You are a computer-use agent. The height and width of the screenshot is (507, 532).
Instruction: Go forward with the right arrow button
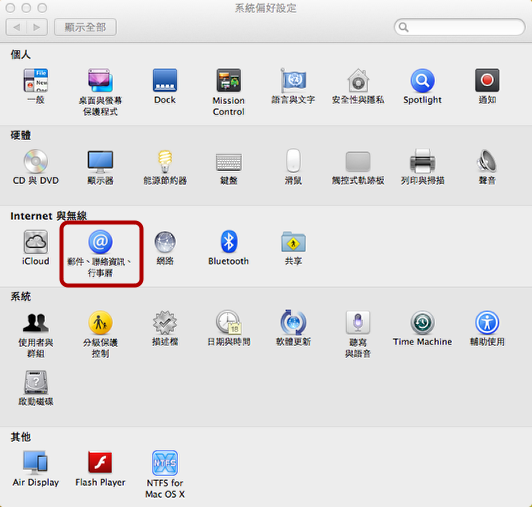pyautogui.click(x=37, y=27)
